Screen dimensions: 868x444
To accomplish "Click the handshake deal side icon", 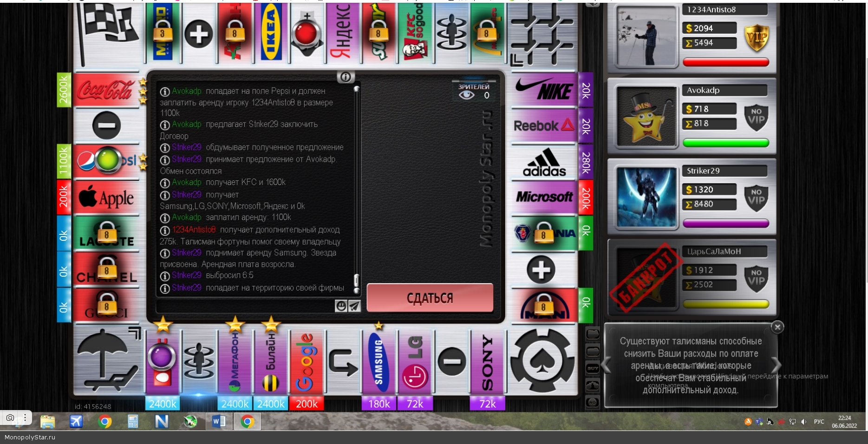I will click(593, 385).
